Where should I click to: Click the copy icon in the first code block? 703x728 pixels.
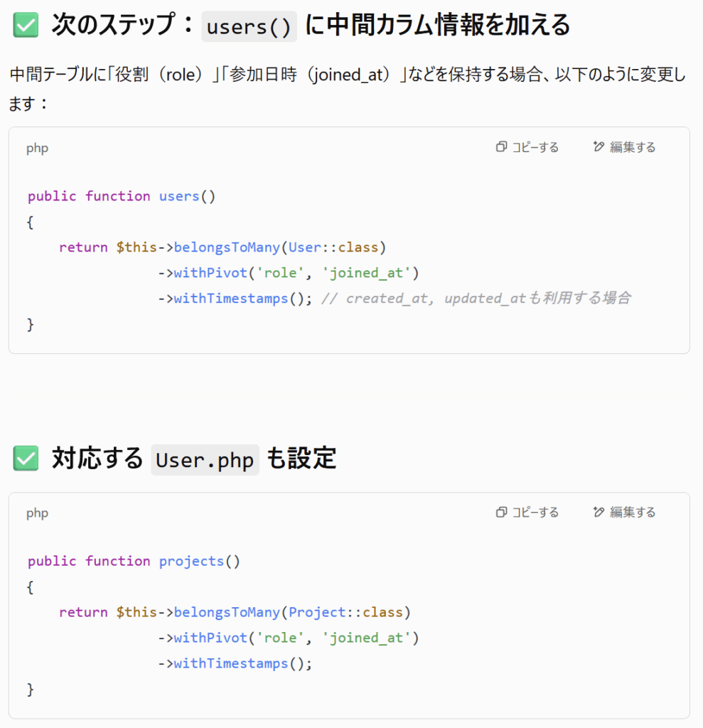(x=501, y=146)
